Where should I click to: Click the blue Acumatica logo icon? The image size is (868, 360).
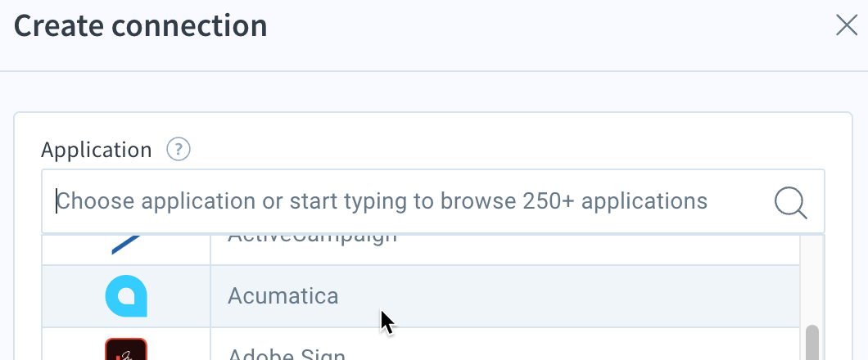[126, 296]
